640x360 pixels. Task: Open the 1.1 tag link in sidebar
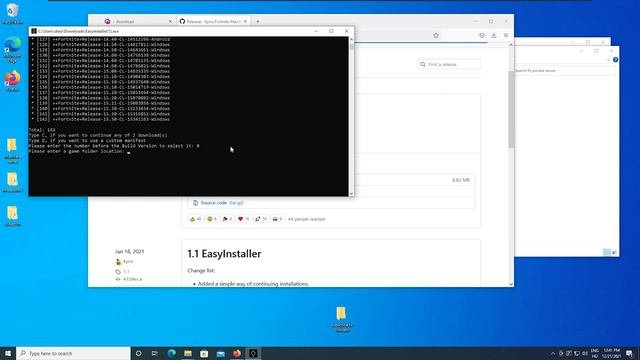(x=126, y=271)
